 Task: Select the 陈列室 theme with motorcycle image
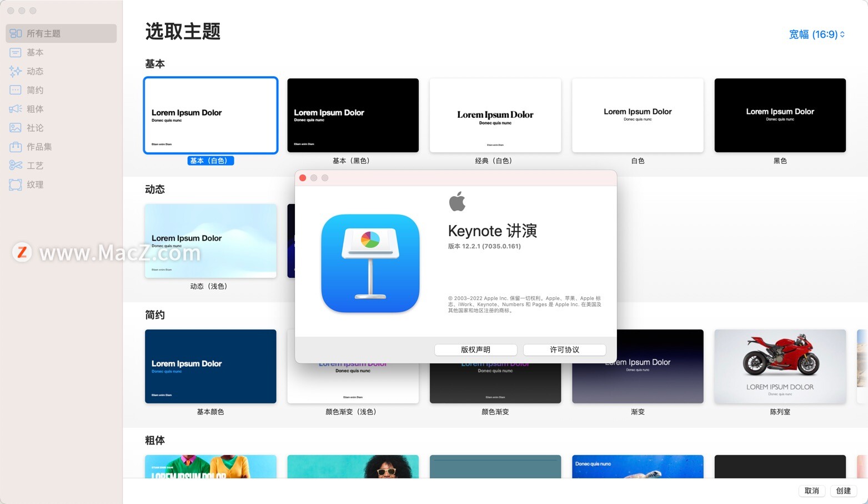[780, 366]
